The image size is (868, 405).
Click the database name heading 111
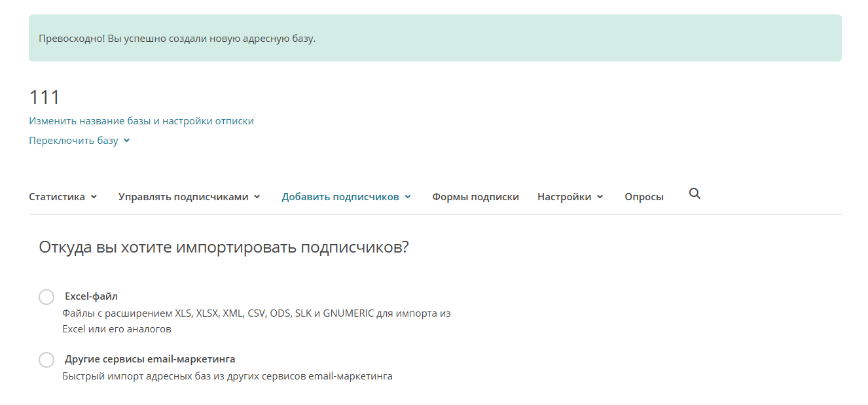45,97
